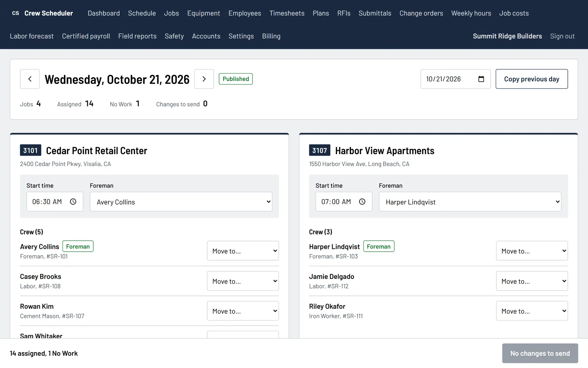Open the Dashboard menu item
This screenshot has width=588, height=368.
coord(104,13)
